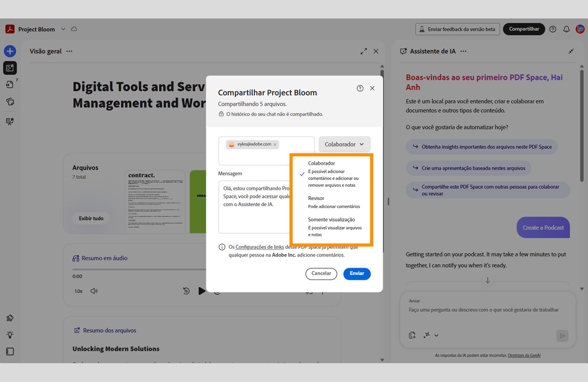The height and width of the screenshot is (382, 588).
Task: Select Somente visualização role option
Action: coord(331,227)
